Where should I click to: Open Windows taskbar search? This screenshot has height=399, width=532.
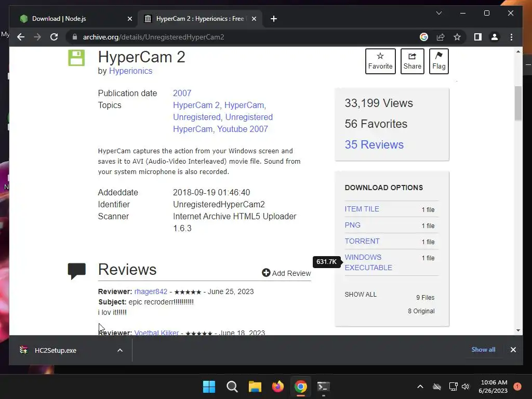pos(232,387)
